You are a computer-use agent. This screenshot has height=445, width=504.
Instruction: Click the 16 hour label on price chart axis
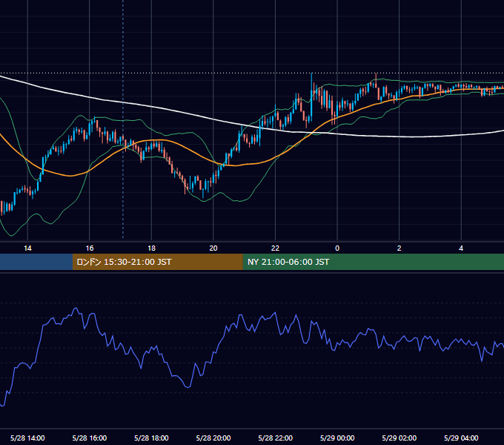[x=90, y=248]
